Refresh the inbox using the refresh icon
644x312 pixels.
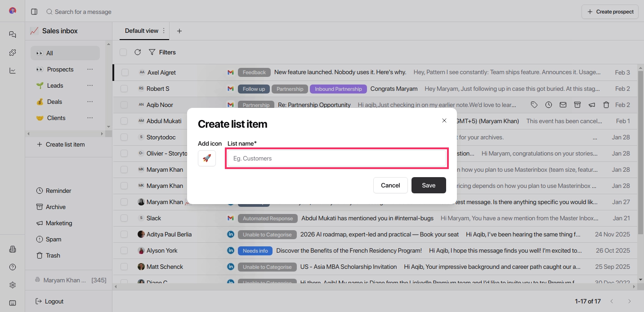[x=138, y=52]
